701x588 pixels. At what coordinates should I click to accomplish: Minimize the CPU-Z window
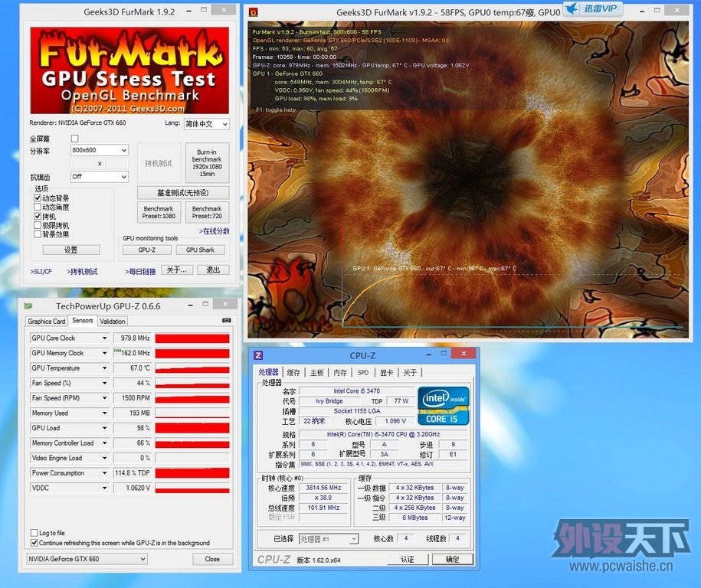click(x=429, y=354)
